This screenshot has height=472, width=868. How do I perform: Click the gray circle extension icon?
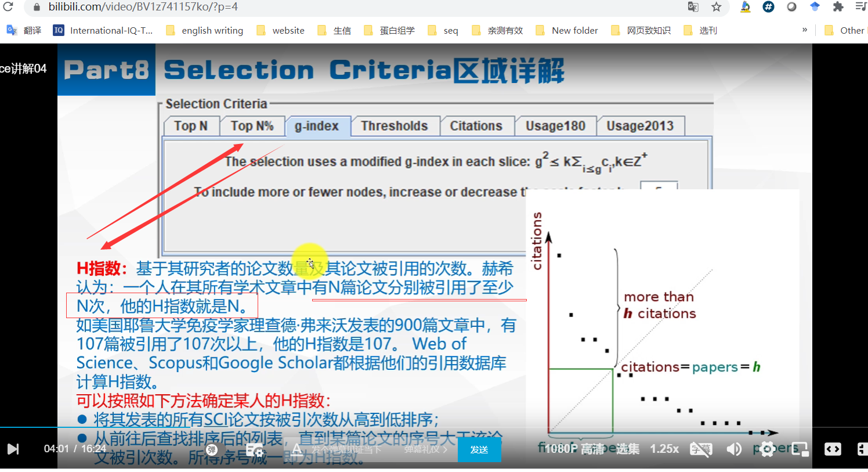(792, 7)
